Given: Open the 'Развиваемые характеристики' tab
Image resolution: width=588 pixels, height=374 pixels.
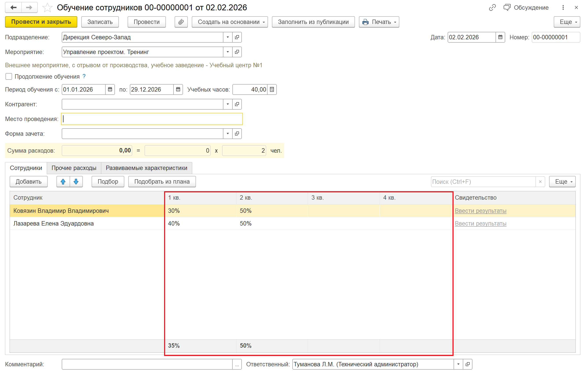Looking at the screenshot, I should [x=146, y=168].
